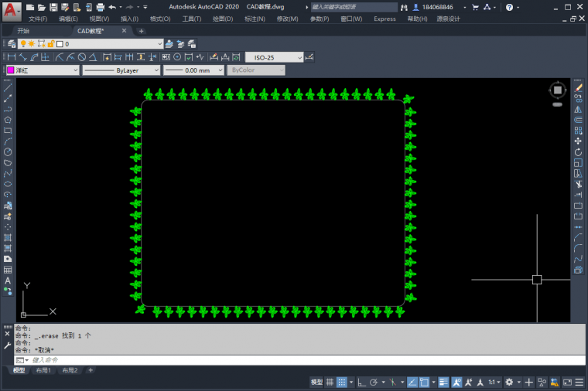Click the 模型 button in status bar
The height and width of the screenshot is (391, 588).
(x=316, y=382)
